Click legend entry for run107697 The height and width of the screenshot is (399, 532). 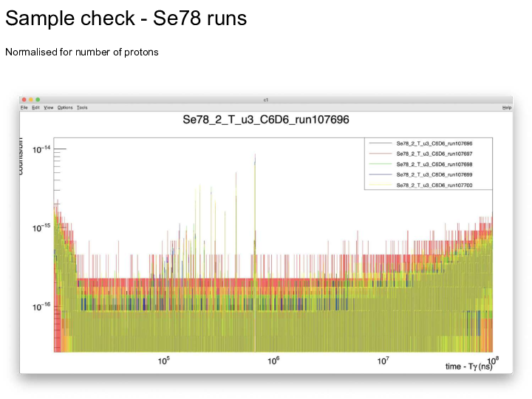[434, 153]
